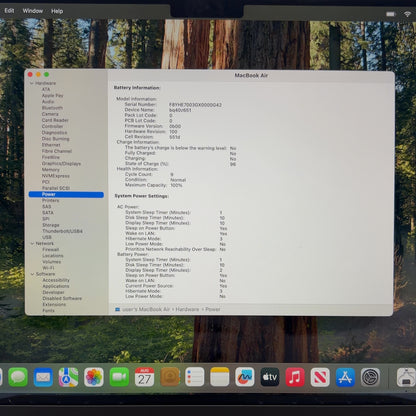Collapse the Hardware section in sidebar
The width and height of the screenshot is (416, 416).
pyautogui.click(x=32, y=83)
